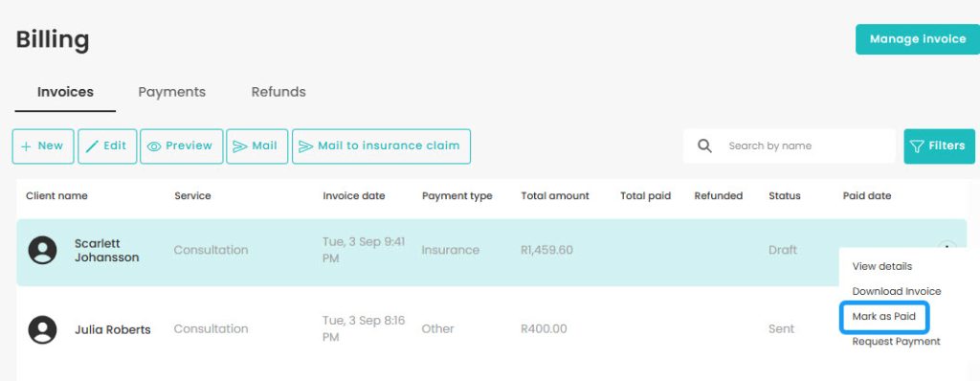Click the Search by name field
The height and width of the screenshot is (381, 980).
(790, 146)
